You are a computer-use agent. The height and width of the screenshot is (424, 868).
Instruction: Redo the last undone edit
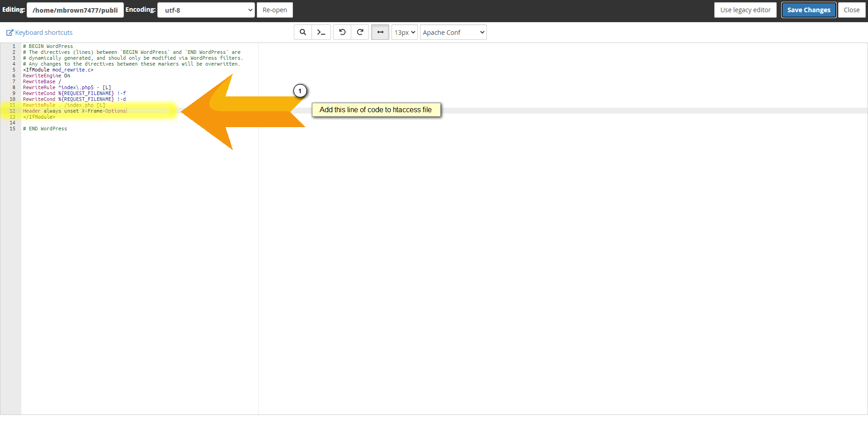pos(360,32)
